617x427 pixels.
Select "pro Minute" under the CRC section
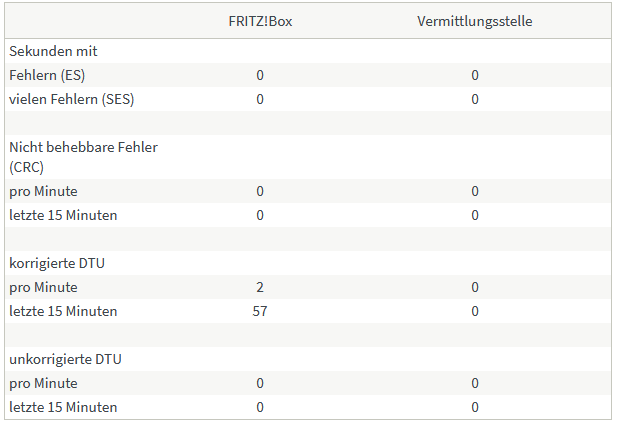point(43,191)
